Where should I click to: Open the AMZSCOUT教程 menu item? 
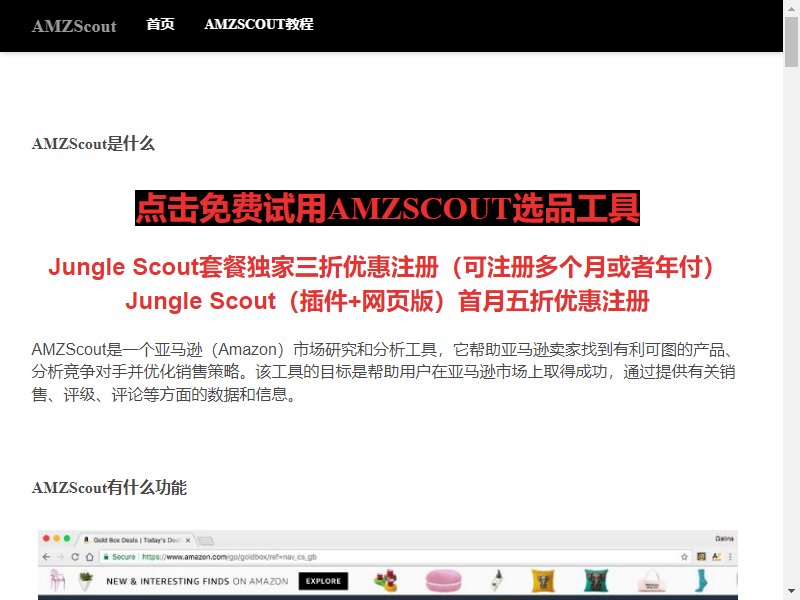coord(259,24)
